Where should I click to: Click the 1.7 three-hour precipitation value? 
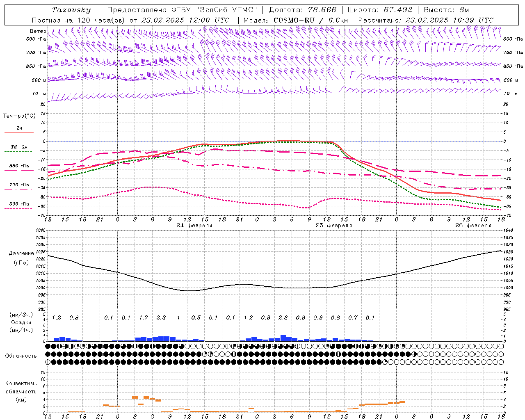(x=144, y=317)
